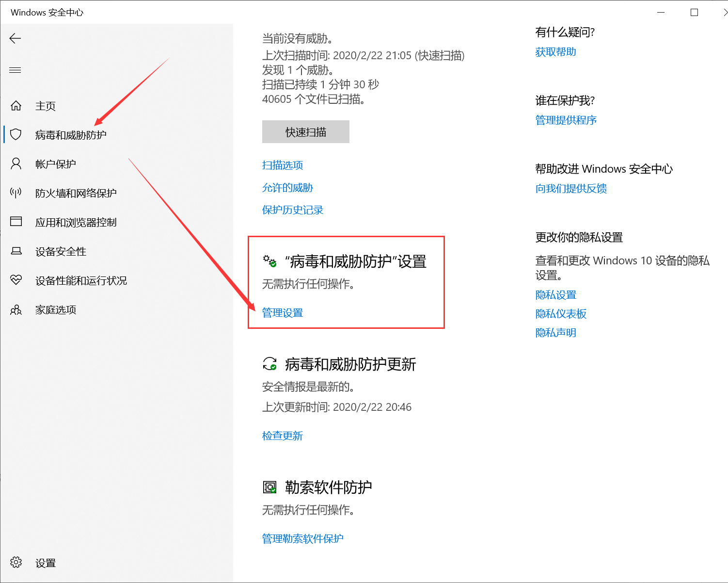Select 病毒和威胁防护 in the sidebar
Screen dimensions: 728x583
(71, 135)
